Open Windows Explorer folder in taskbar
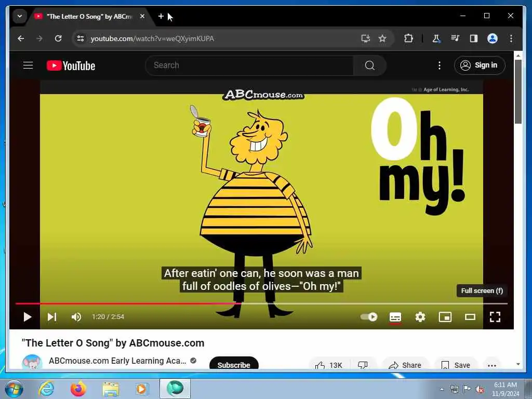Viewport: 532px width, 399px height. pyautogui.click(x=111, y=389)
